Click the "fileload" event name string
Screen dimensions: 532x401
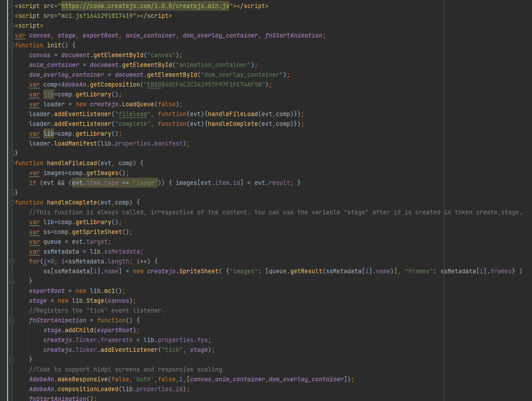coord(133,114)
